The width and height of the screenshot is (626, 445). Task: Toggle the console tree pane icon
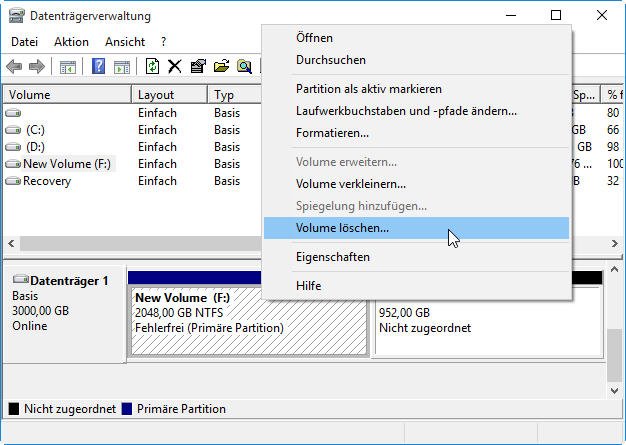coord(68,67)
